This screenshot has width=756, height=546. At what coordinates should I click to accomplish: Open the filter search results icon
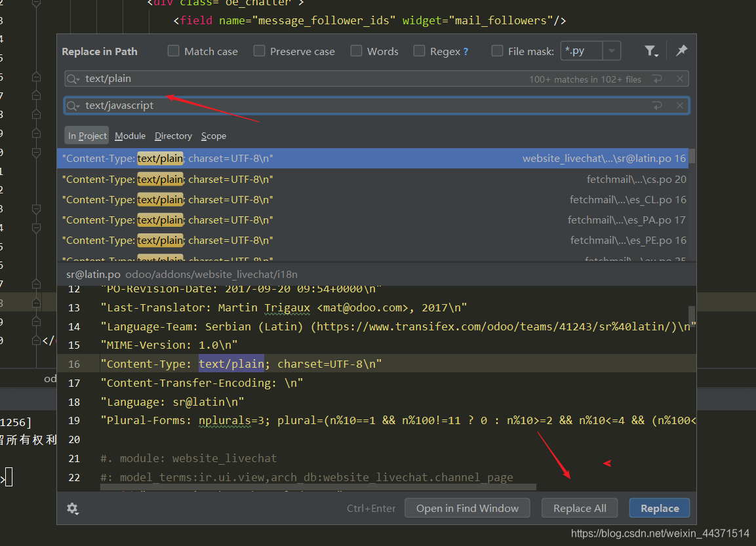tap(651, 51)
